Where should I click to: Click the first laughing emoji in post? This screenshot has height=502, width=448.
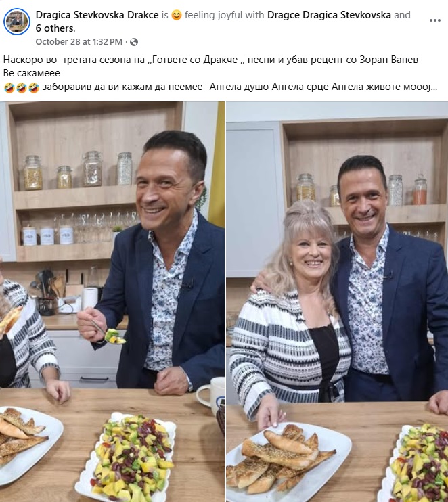(9, 87)
